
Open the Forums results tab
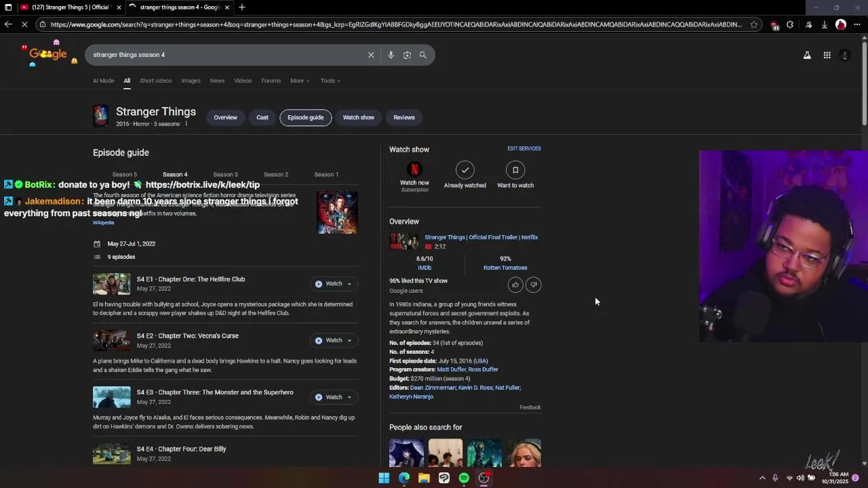tap(271, 81)
